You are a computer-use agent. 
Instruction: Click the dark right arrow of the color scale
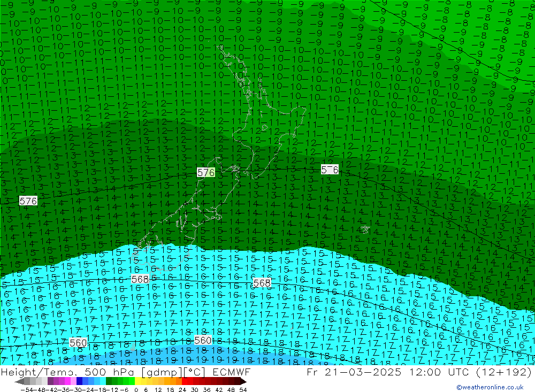tap(243, 381)
